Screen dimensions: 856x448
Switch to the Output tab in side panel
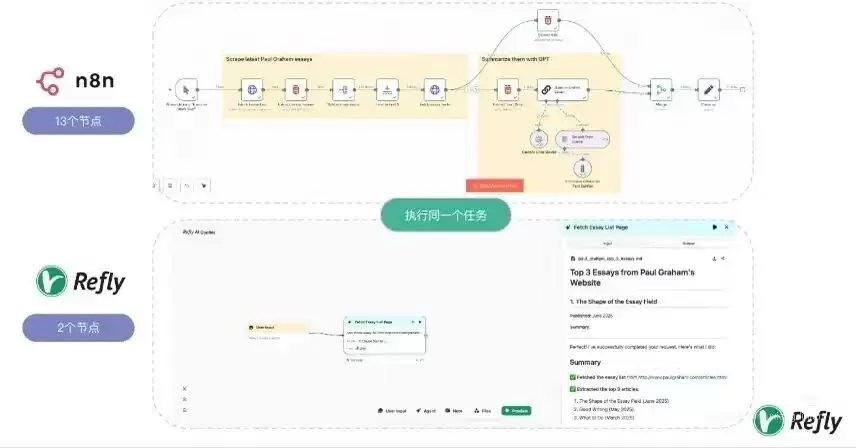pos(688,243)
